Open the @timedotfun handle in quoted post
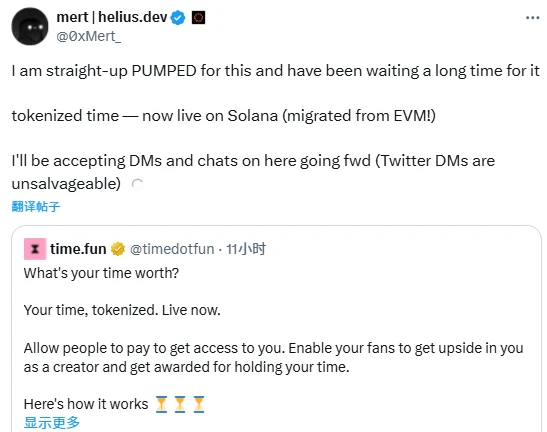 172,249
